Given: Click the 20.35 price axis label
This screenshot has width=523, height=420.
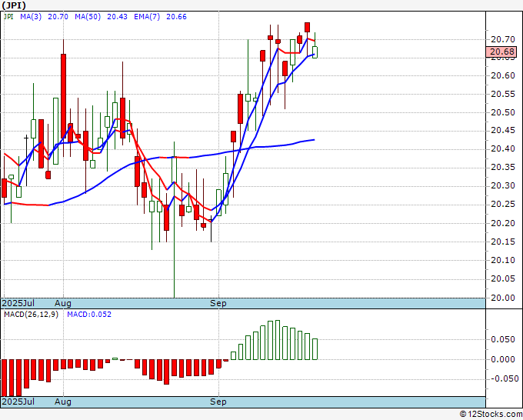Looking at the screenshot, I should tap(503, 167).
